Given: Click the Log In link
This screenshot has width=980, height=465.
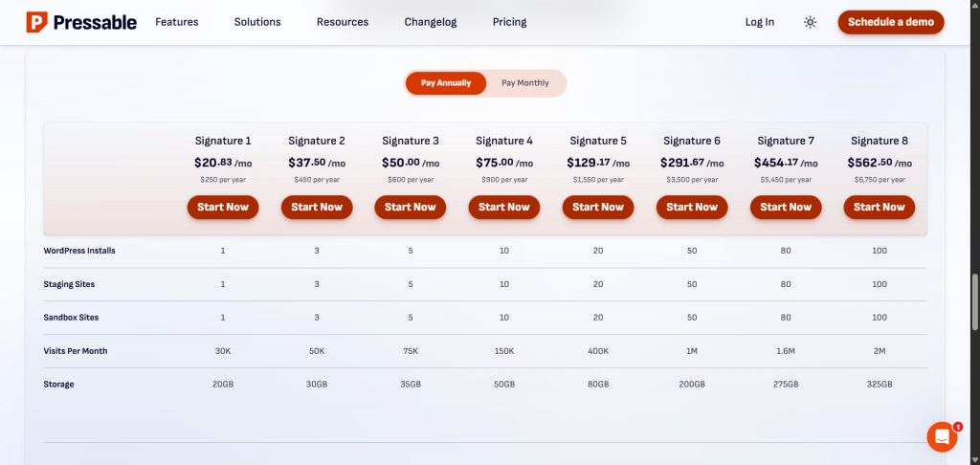Looking at the screenshot, I should pos(759,22).
